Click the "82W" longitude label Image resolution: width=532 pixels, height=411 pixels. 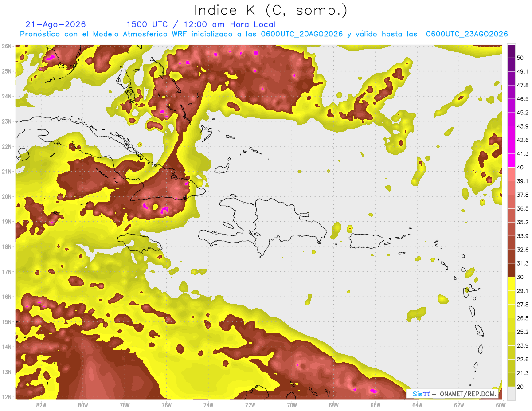tap(41, 405)
